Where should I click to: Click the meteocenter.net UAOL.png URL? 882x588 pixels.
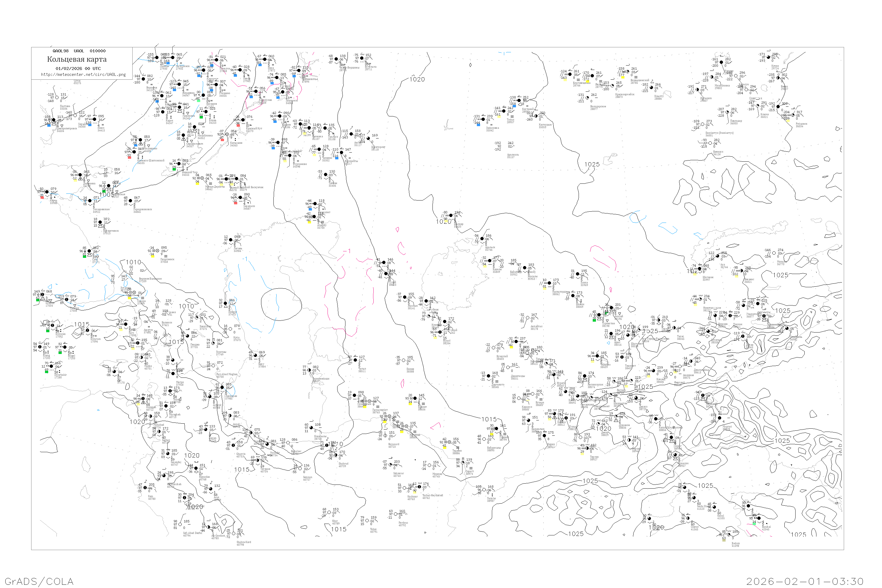click(x=83, y=75)
